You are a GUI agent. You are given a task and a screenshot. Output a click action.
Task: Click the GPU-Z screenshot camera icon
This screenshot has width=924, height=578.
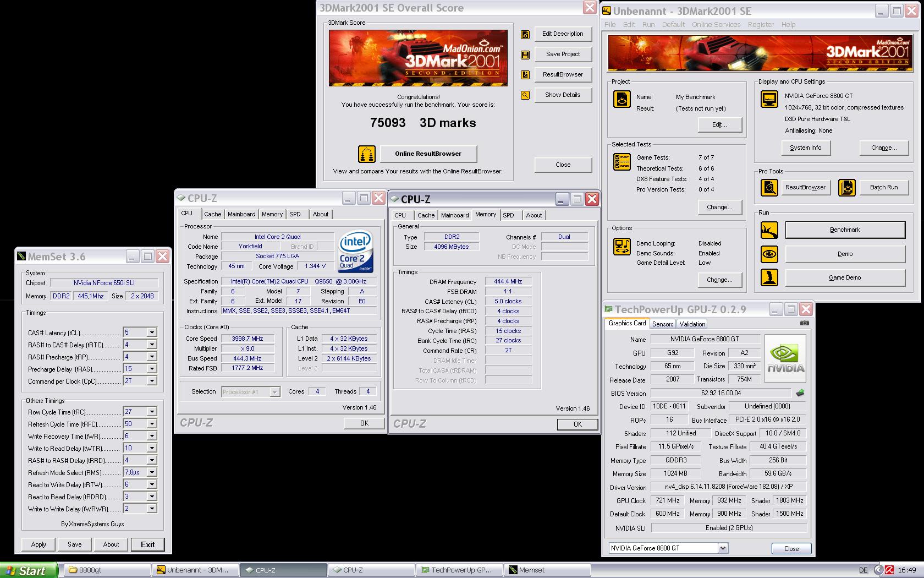(804, 323)
